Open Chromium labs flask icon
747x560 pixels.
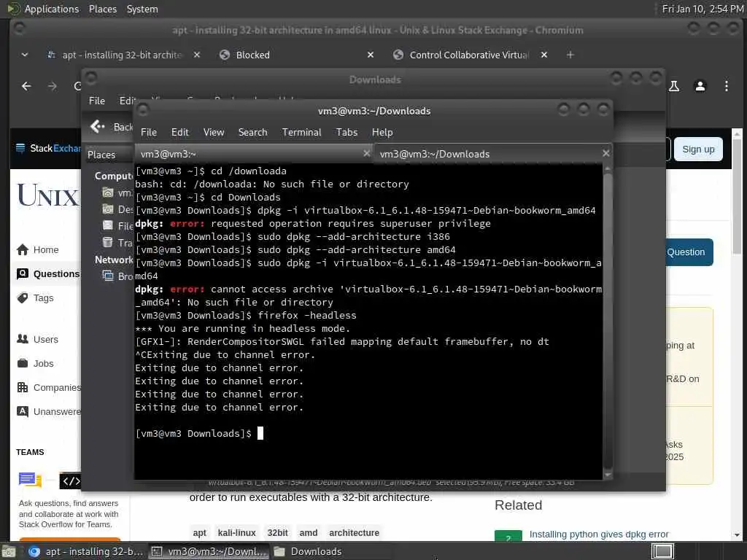coord(673,86)
